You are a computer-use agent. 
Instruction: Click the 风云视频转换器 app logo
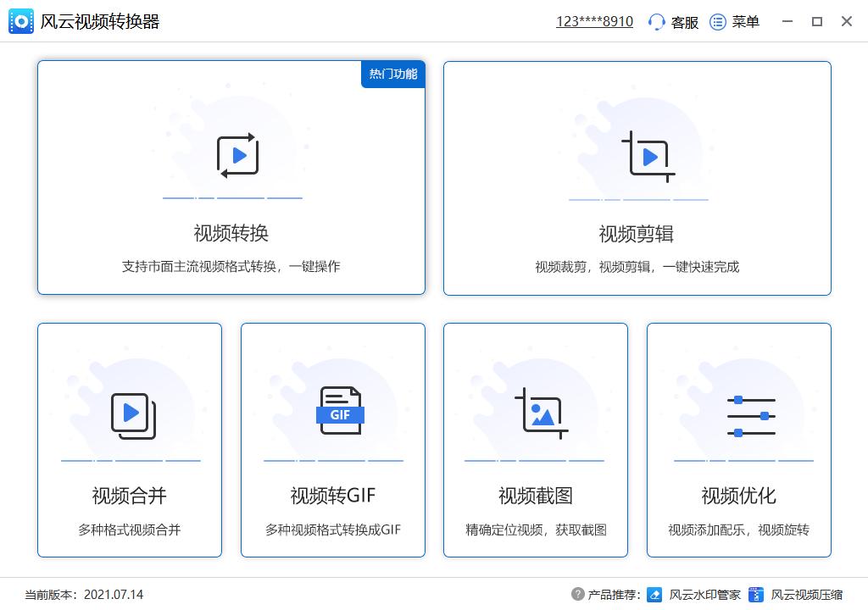point(20,20)
